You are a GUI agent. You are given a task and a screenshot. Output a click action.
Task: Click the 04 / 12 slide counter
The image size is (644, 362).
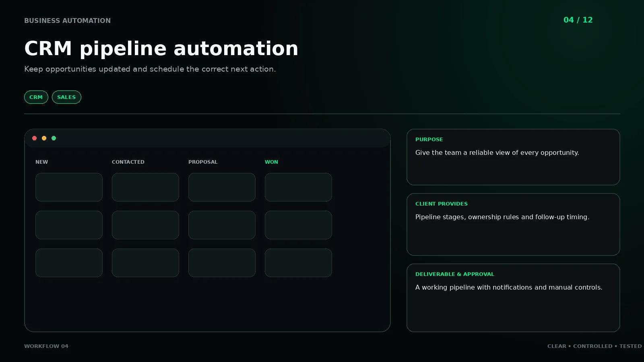tap(578, 20)
